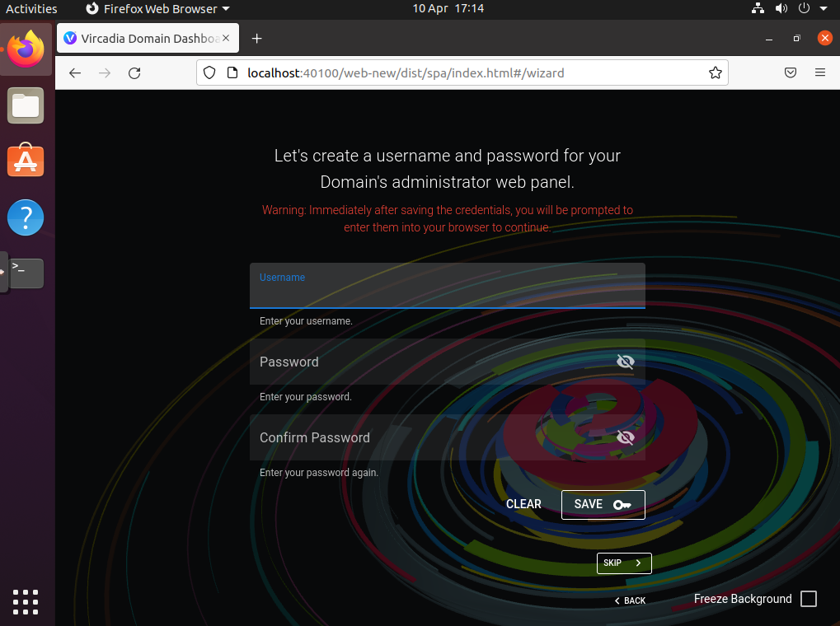The height and width of the screenshot is (626, 840).
Task: Click the 'Enter your username.' hint
Action: (x=306, y=321)
